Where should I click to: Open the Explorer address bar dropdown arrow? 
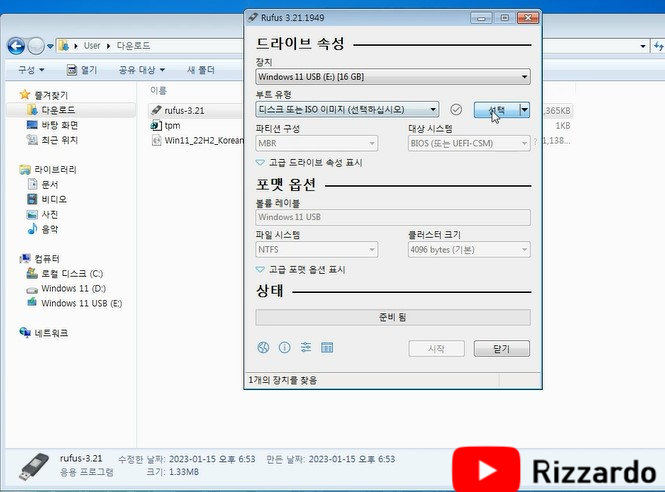643,46
